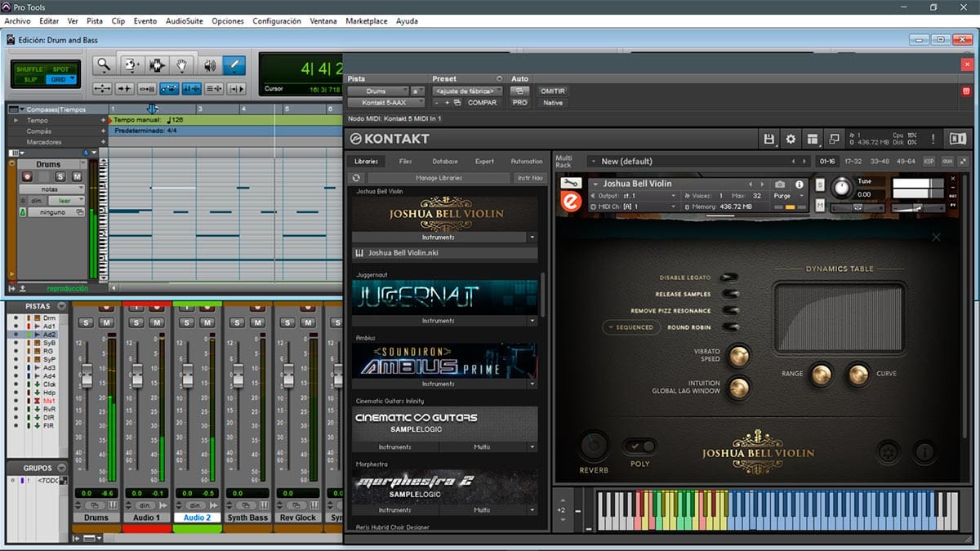Open the Archivo menu
This screenshot has width=980, height=551.
[18, 21]
